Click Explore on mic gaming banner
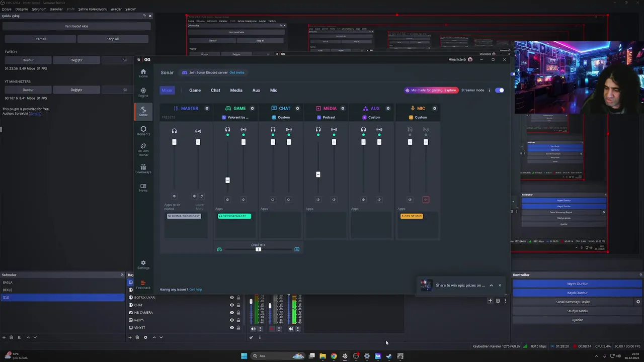The height and width of the screenshot is (362, 644). pyautogui.click(x=450, y=90)
